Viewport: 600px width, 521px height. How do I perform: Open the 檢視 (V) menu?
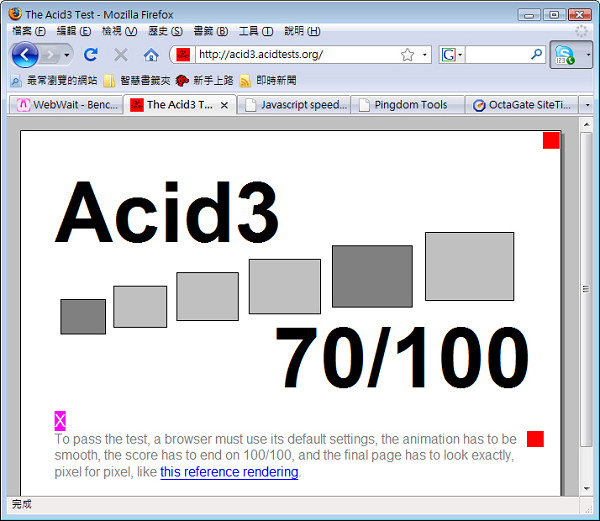(119, 31)
